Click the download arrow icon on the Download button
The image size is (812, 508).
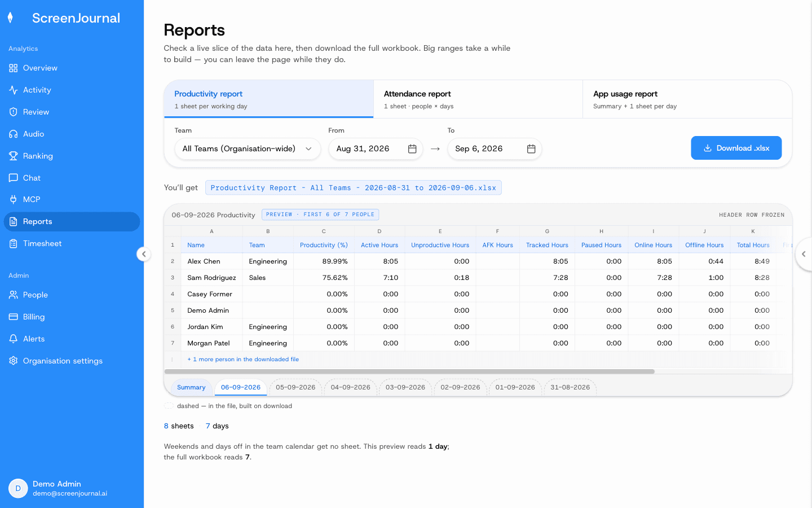(x=708, y=148)
